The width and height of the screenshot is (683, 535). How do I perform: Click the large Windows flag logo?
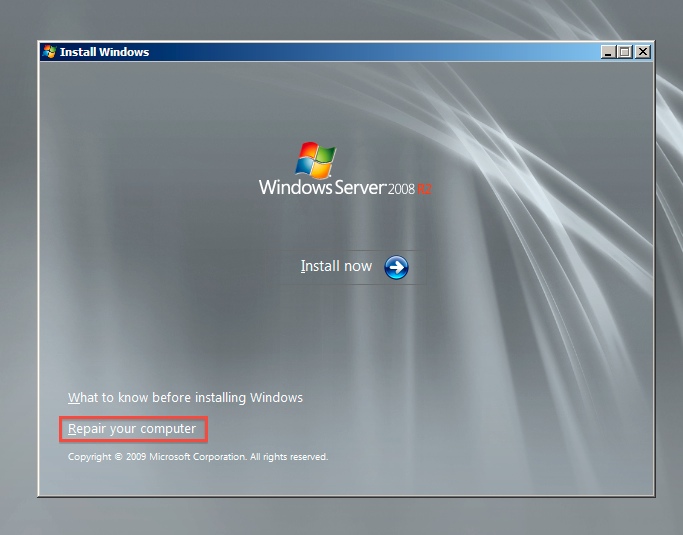[x=318, y=160]
